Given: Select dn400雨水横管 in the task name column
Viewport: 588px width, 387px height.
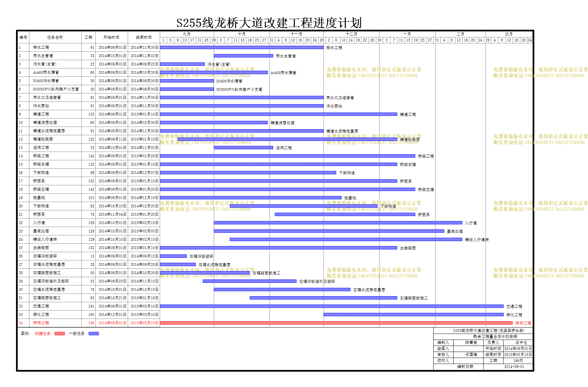Looking at the screenshot, I should pyautogui.click(x=46, y=72).
